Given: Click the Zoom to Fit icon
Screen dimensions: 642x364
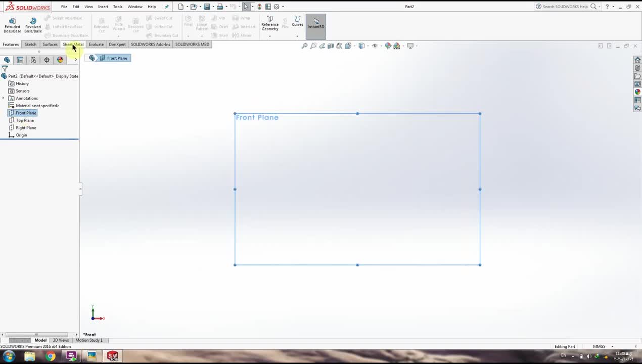Looking at the screenshot, I should (304, 46).
